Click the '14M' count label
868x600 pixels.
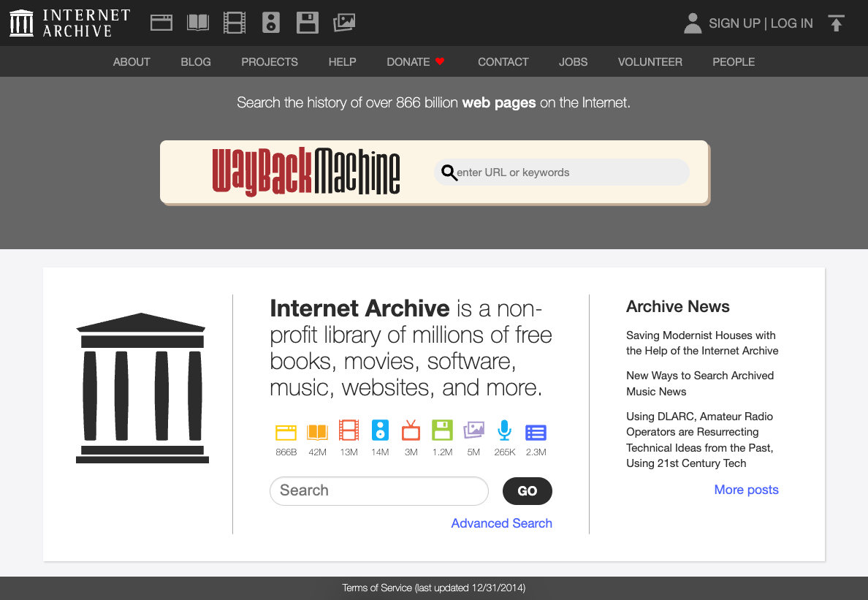tap(380, 452)
